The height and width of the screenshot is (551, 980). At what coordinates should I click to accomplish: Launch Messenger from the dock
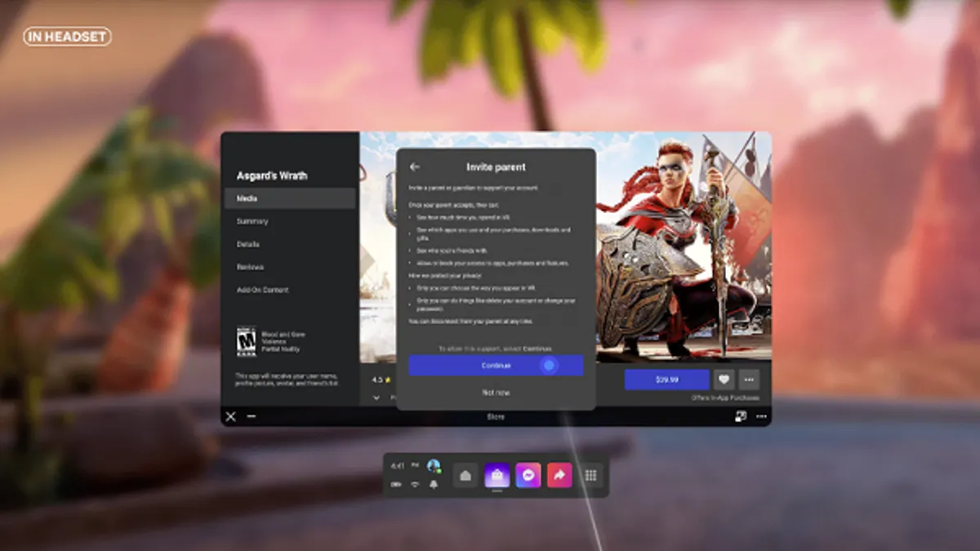528,475
